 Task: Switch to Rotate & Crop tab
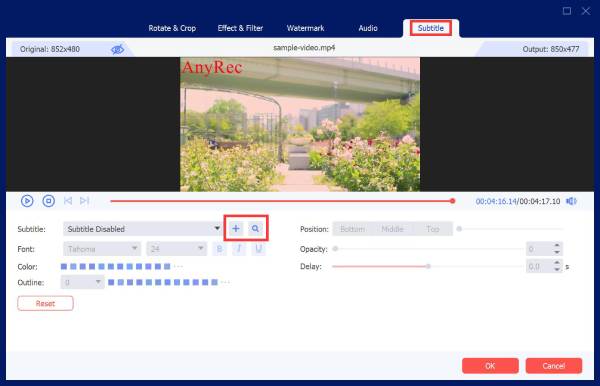(x=172, y=28)
